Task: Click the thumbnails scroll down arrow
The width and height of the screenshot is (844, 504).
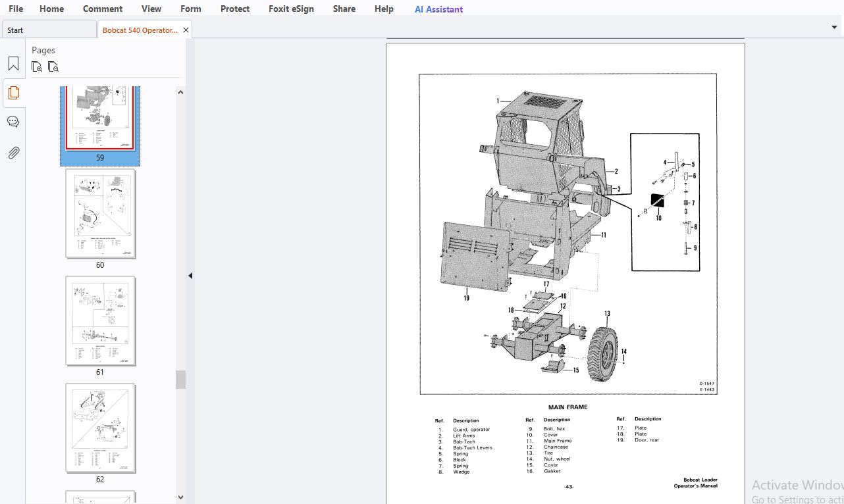Action: coord(180,497)
